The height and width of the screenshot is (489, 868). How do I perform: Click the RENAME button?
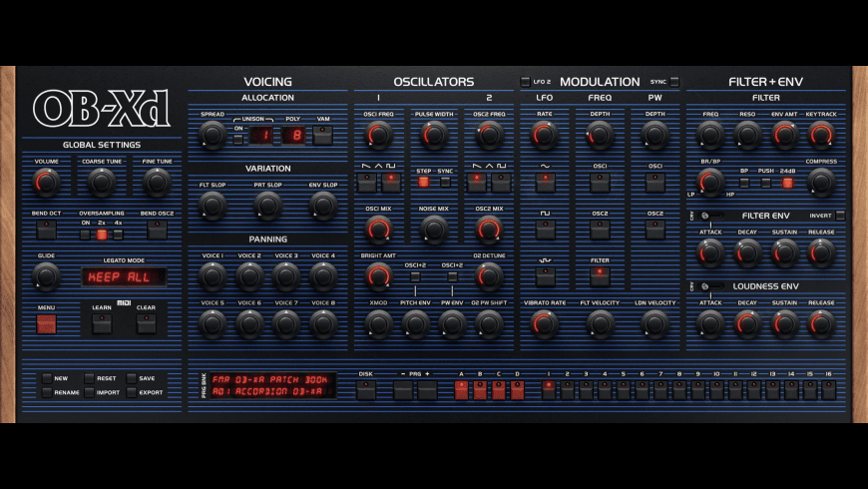pyautogui.click(x=47, y=392)
